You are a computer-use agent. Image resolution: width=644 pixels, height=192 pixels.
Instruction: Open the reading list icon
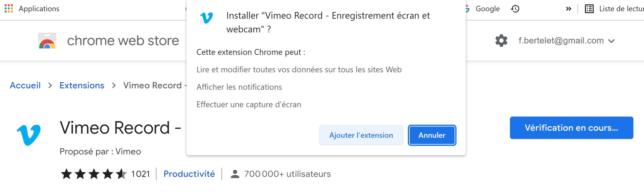pos(589,9)
